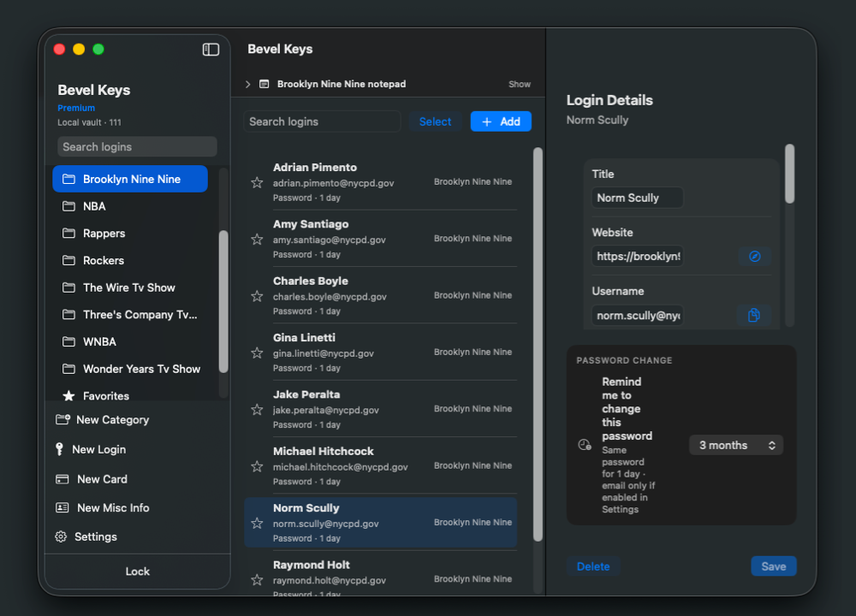856x616 pixels.
Task: Expand the Brooklyn Nine Nine notepad chevron
Action: pyautogui.click(x=248, y=84)
